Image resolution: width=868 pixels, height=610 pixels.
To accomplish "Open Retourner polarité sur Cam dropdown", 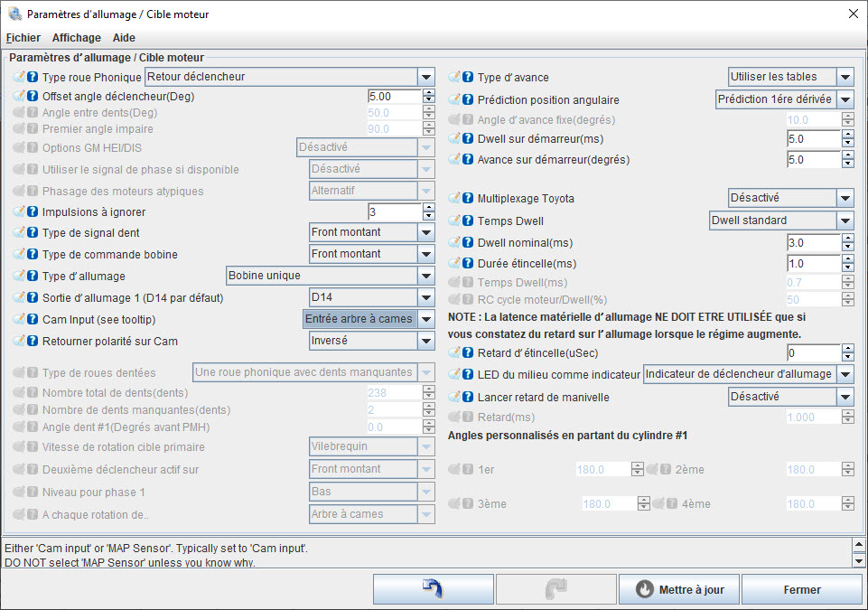I will (x=426, y=341).
